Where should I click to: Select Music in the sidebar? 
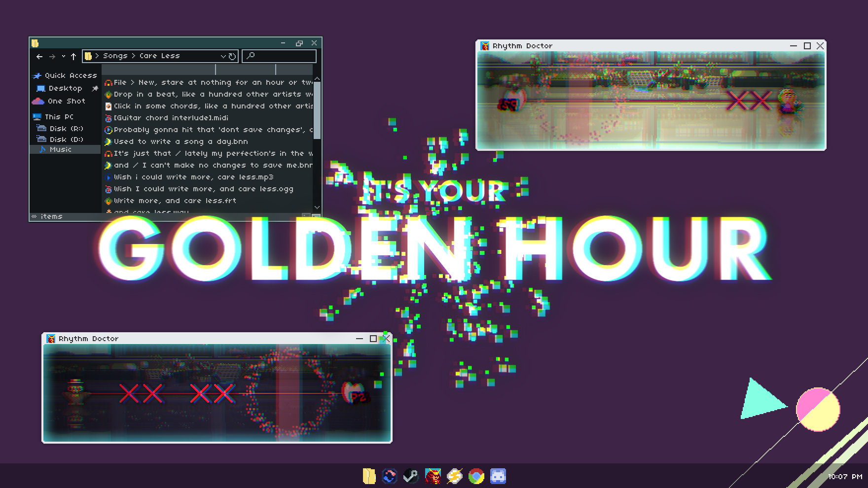(x=60, y=149)
